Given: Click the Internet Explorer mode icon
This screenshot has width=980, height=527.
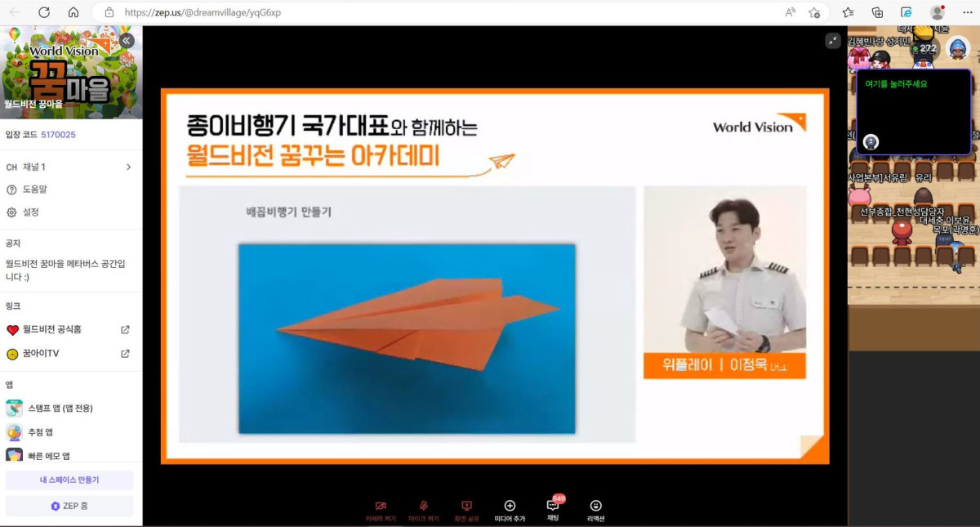Looking at the screenshot, I should (906, 12).
